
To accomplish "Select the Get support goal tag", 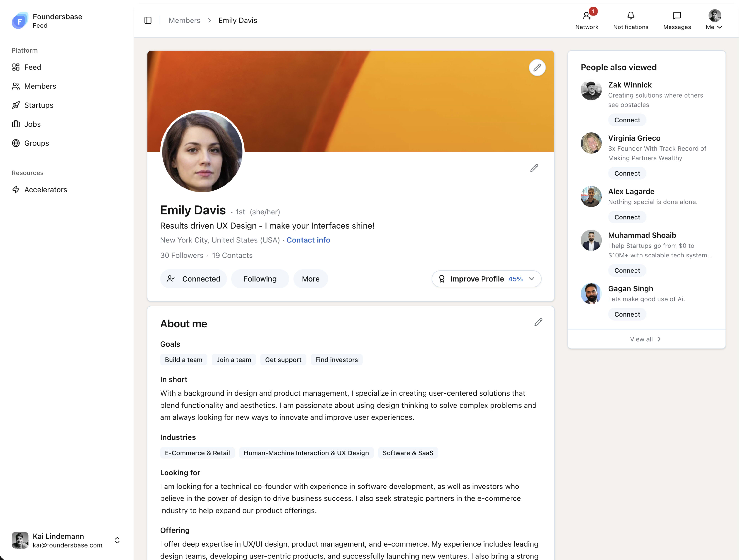I will pos(283,360).
